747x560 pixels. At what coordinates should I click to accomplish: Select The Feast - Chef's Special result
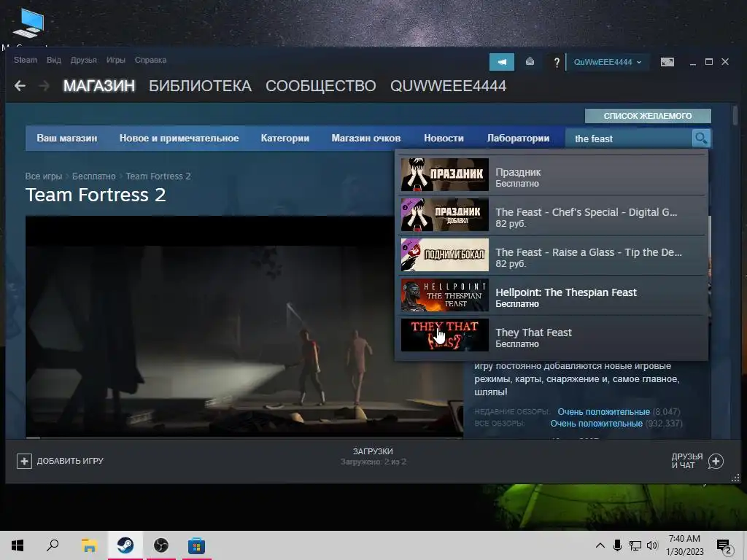point(551,215)
